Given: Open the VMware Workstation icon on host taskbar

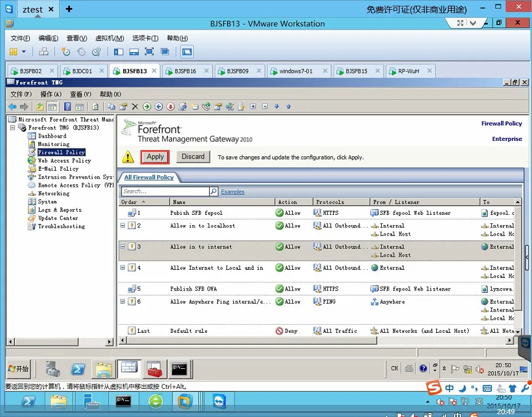Looking at the screenshot, I should 185,402.
